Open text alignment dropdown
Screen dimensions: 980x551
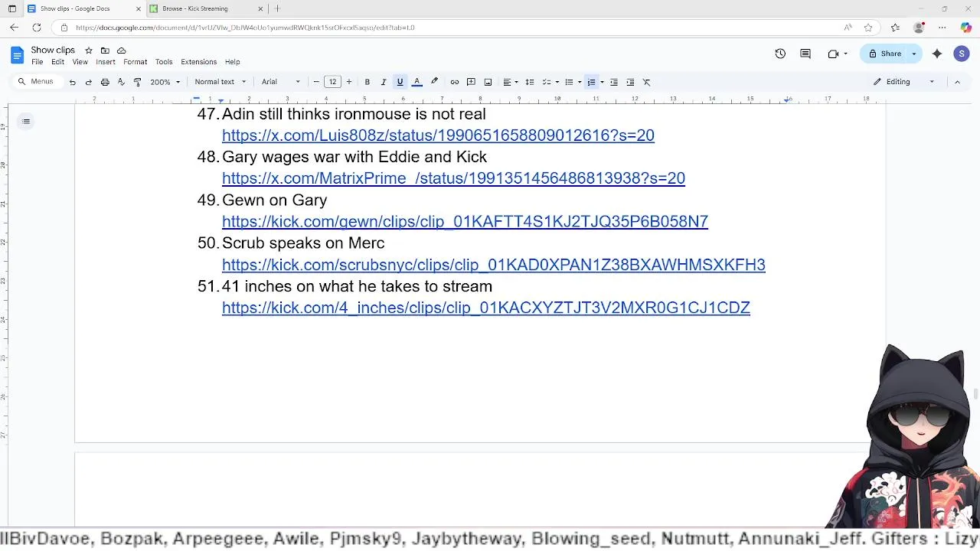point(510,82)
